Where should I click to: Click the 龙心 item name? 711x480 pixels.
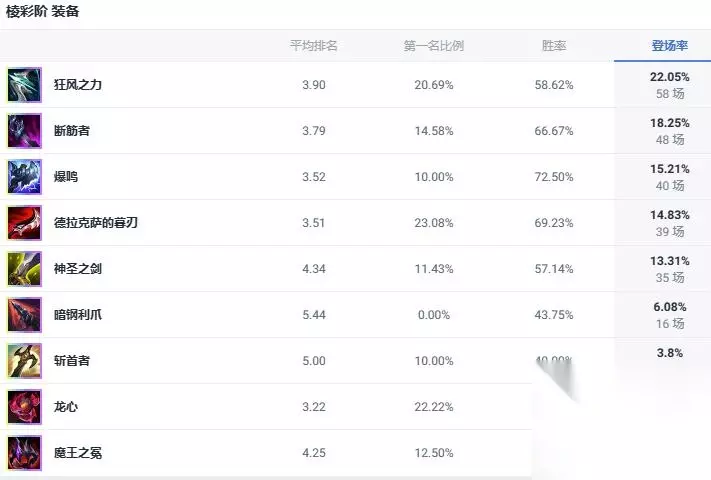tap(66, 407)
